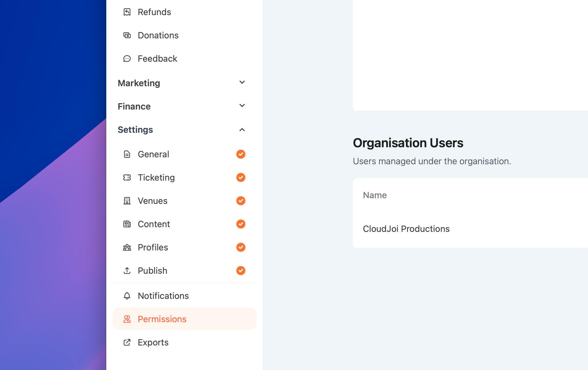Click the orange checkmark beside Publish
This screenshot has width=588, height=370.
pos(241,271)
